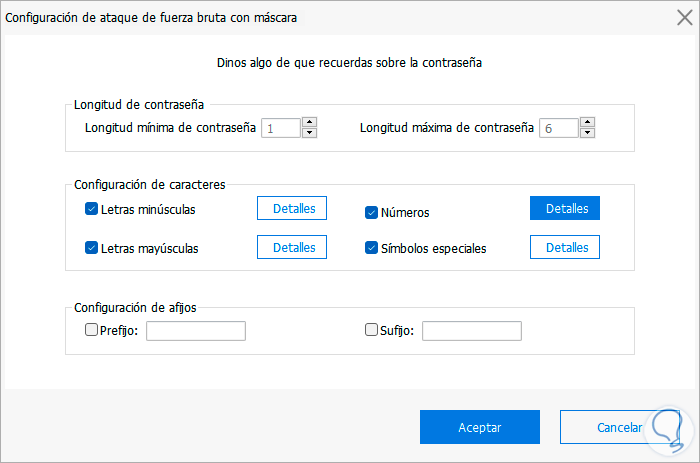Uncheck the Letras minúsculas checkbox

pyautogui.click(x=92, y=210)
